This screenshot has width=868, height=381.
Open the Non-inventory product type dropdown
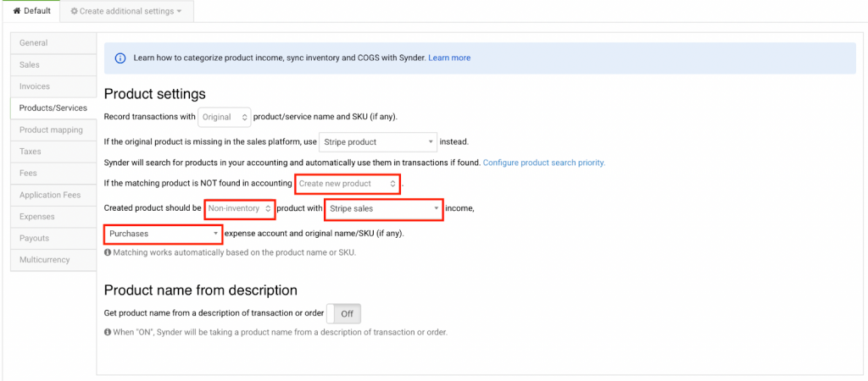[x=239, y=208]
